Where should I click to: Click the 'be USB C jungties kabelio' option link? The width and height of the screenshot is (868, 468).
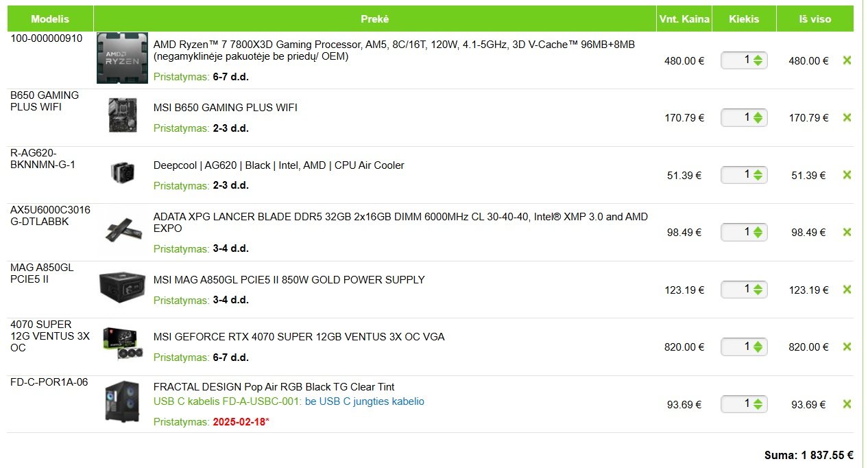coord(365,401)
